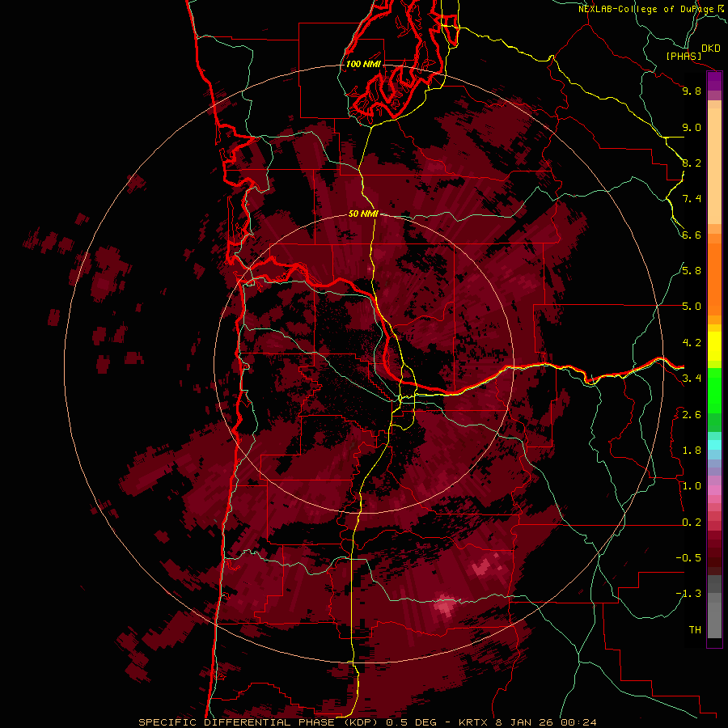The image size is (728, 728).
Task: Click the 7.4 legend value
Action: (692, 199)
